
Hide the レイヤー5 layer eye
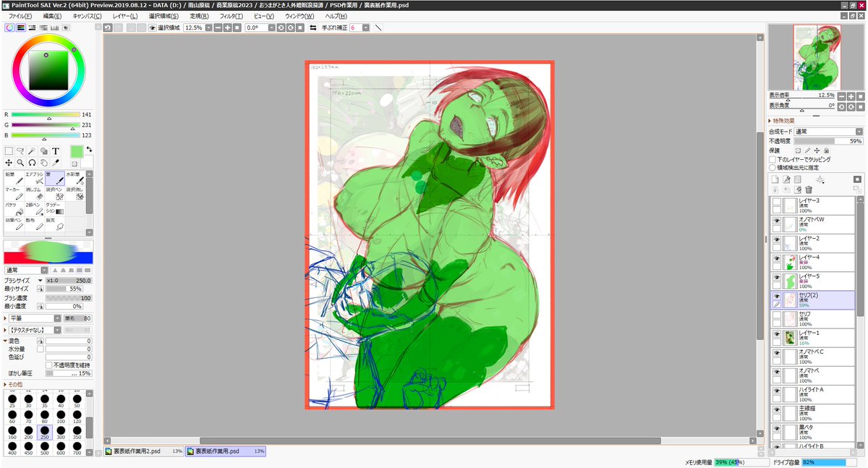pos(776,276)
